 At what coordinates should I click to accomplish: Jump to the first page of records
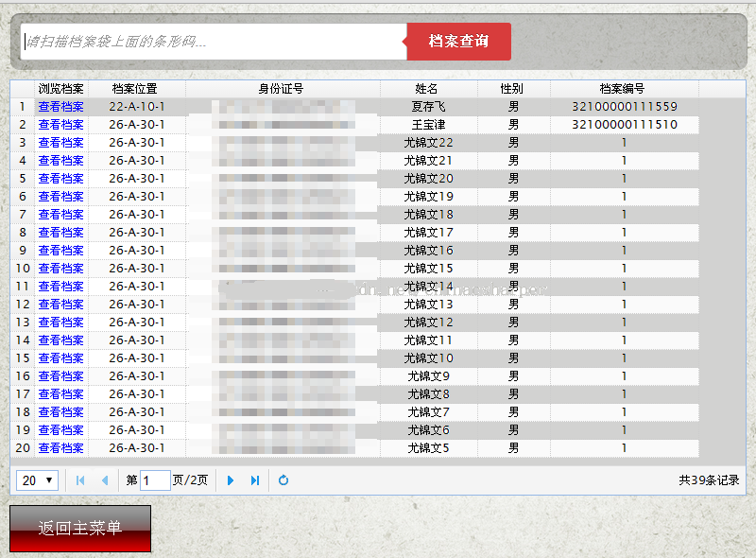[79, 480]
